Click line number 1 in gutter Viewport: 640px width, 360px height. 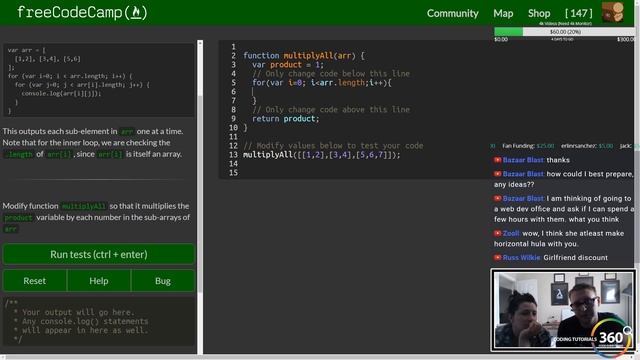233,47
